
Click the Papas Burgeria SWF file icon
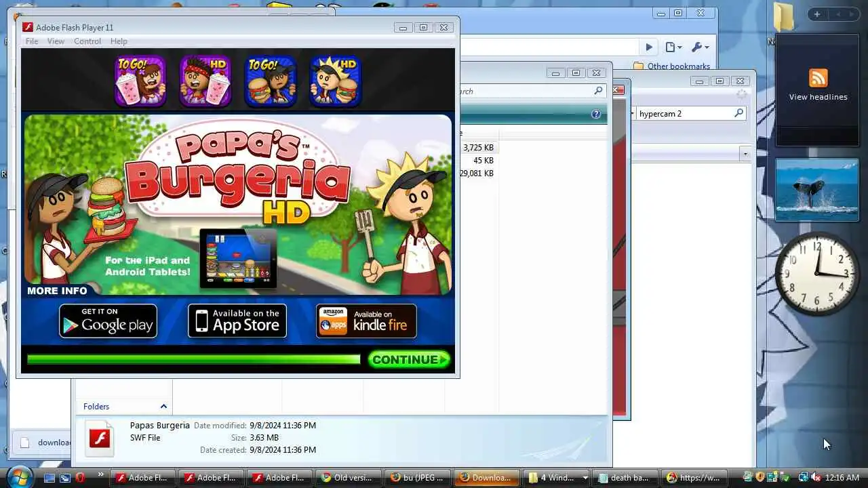(x=101, y=439)
